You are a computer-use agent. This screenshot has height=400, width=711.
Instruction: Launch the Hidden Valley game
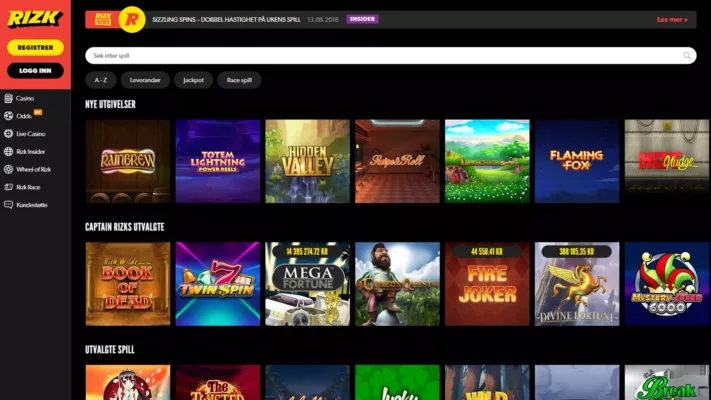pos(307,161)
